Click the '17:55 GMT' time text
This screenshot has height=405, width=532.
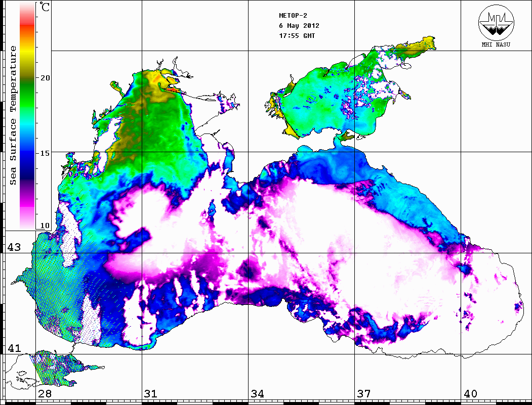coord(297,35)
